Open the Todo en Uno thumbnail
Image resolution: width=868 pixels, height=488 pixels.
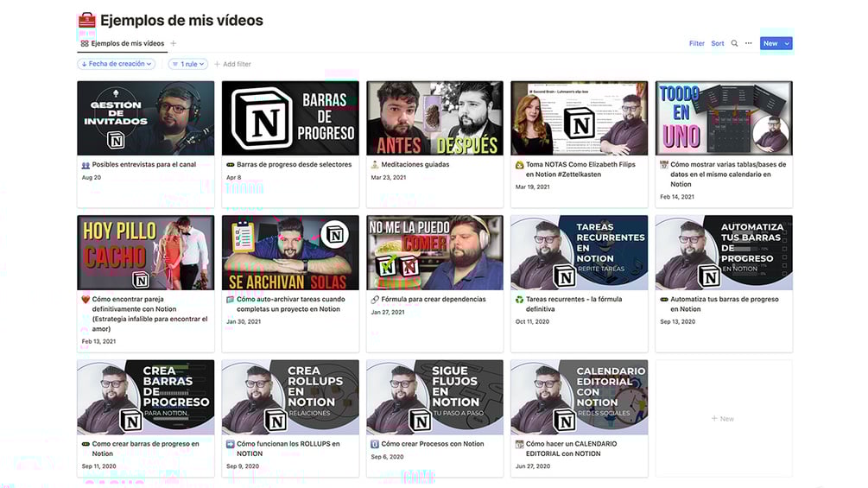(x=724, y=118)
